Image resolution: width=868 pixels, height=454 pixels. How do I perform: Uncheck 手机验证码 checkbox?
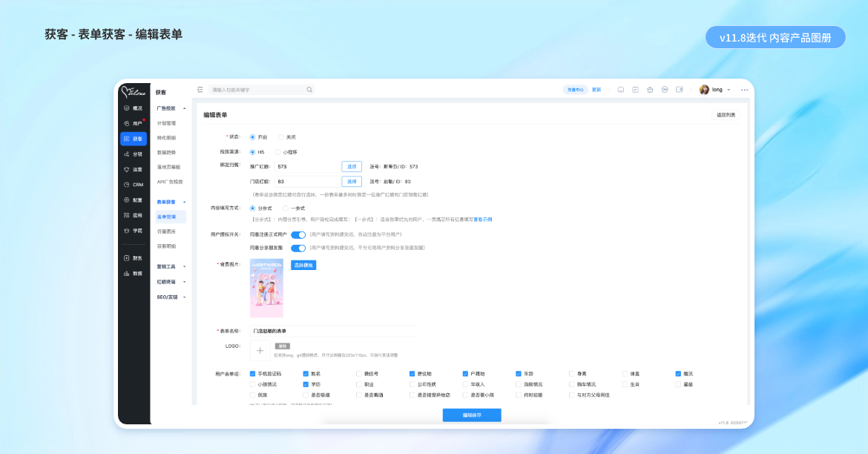[252, 374]
